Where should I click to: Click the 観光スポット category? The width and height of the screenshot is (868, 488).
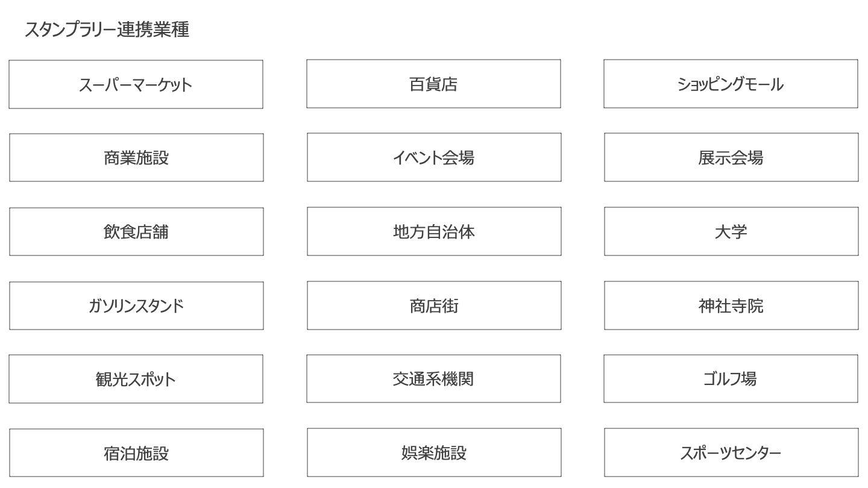(136, 380)
